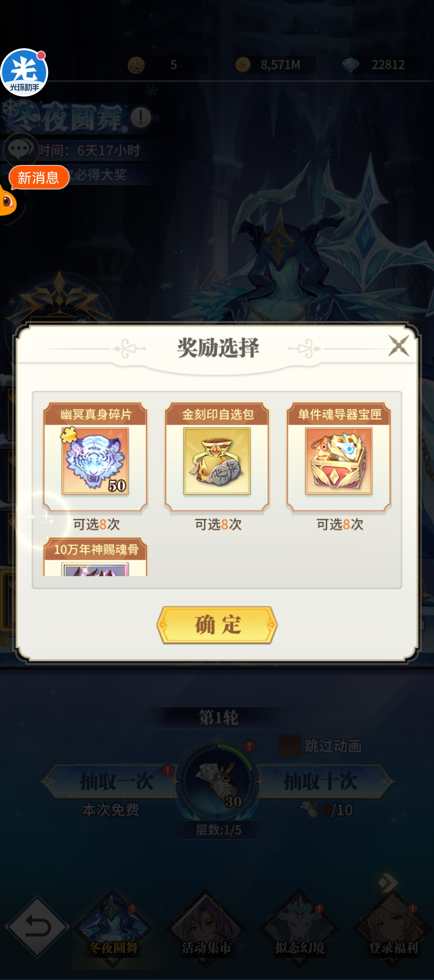Select the 幽冥真身碎片 tiger reward icon
The width and height of the screenshot is (434, 980).
coord(95,461)
